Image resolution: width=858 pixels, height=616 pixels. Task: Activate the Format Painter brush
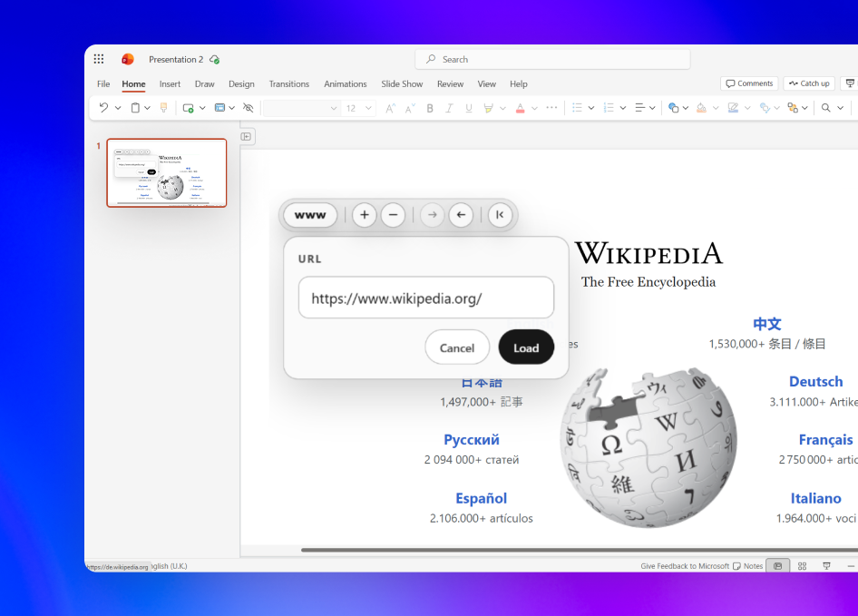[x=163, y=108]
